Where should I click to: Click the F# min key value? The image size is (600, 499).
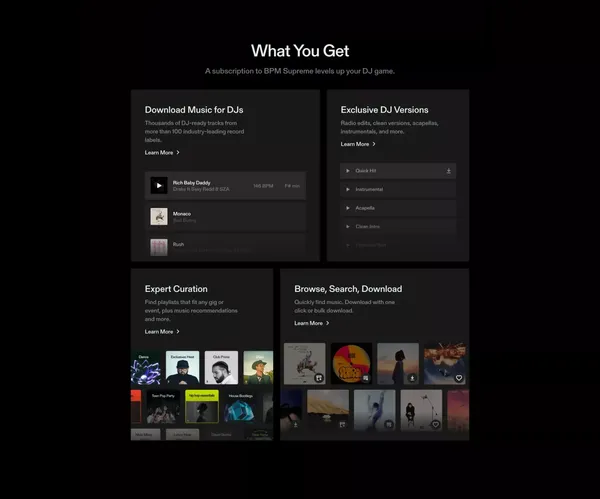click(292, 186)
